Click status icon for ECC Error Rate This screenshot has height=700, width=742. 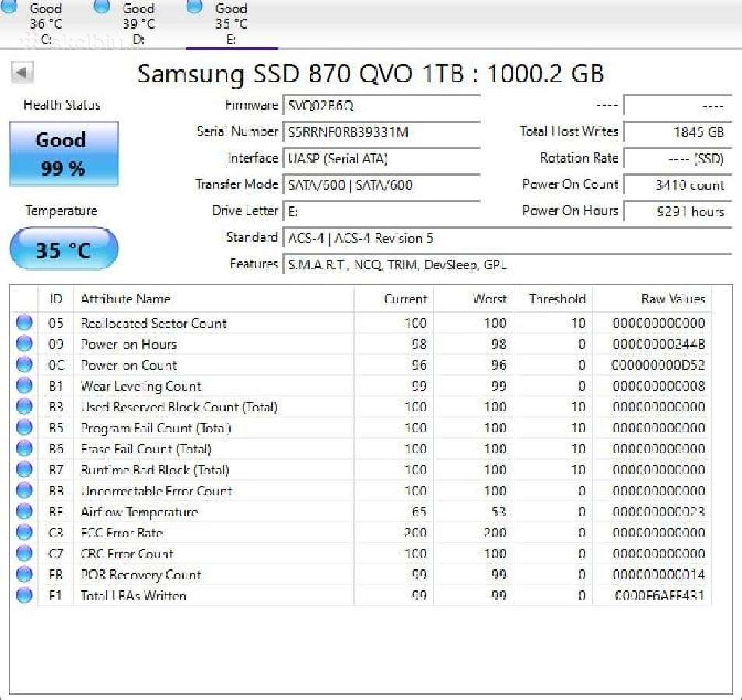(x=24, y=533)
